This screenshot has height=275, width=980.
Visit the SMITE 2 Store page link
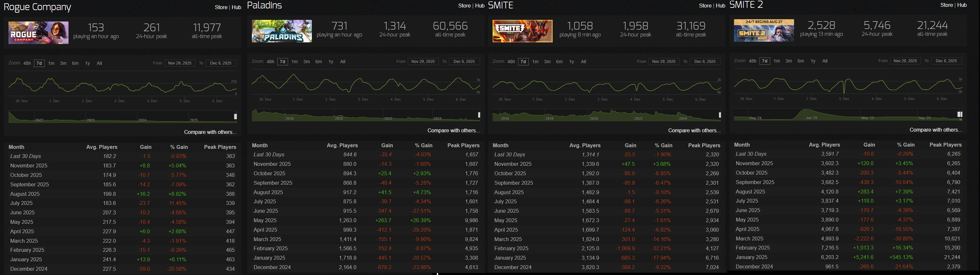pyautogui.click(x=946, y=5)
